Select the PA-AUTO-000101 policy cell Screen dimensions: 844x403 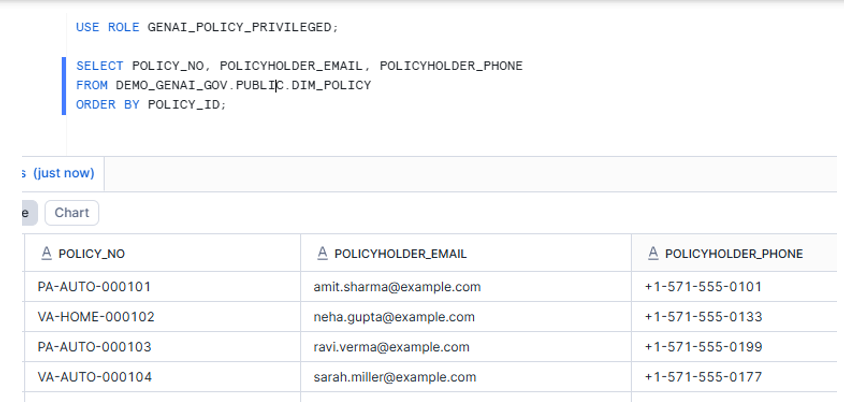click(94, 287)
